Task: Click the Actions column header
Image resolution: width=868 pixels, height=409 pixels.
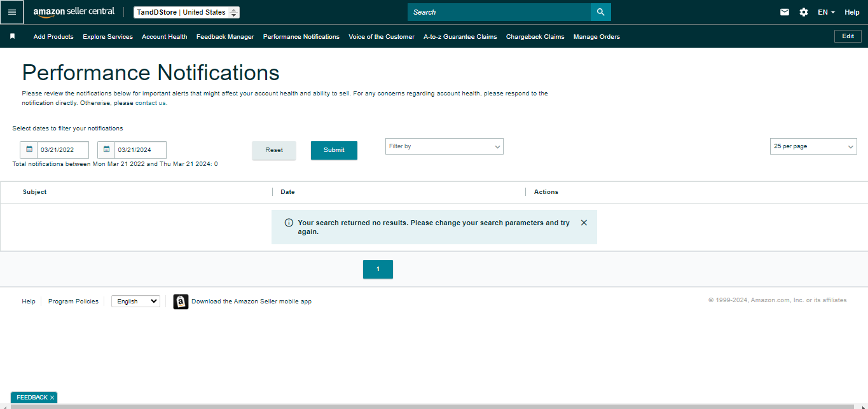Action: tap(546, 191)
